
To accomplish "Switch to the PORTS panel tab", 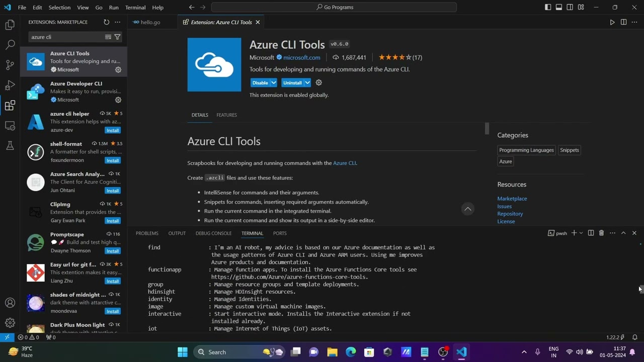I will click(280, 233).
